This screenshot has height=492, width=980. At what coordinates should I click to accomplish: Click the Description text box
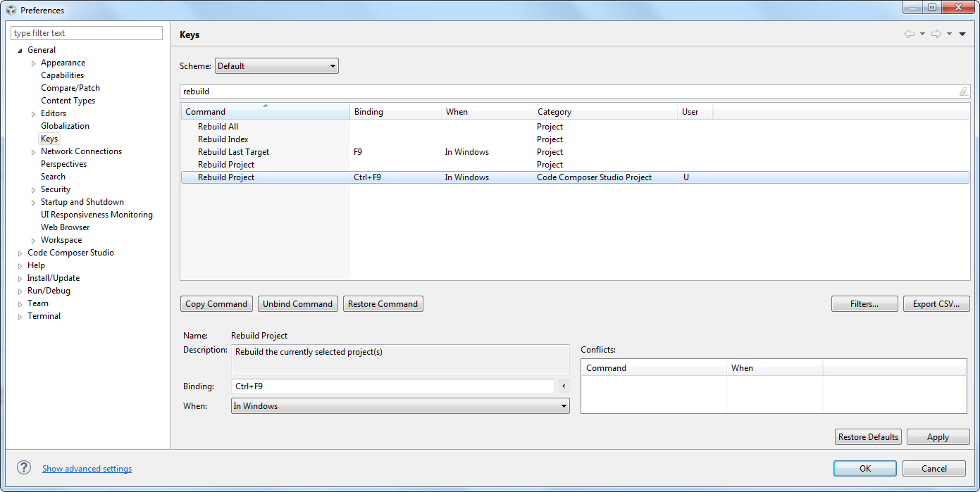[x=400, y=359]
